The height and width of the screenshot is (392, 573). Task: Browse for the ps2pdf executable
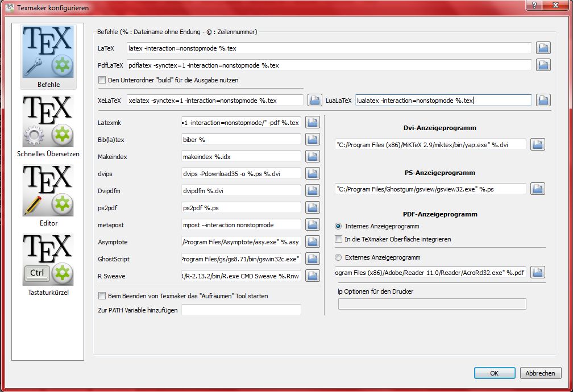(313, 207)
